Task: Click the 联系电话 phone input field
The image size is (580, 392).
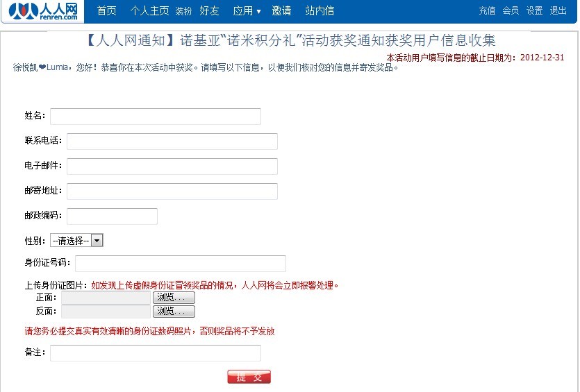Action: pos(172,142)
